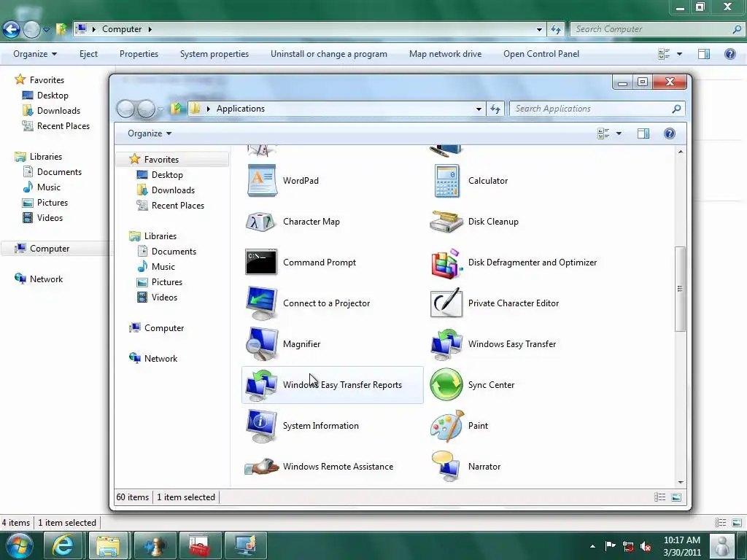
Task: Select the Command Prompt icon
Action: 261,262
